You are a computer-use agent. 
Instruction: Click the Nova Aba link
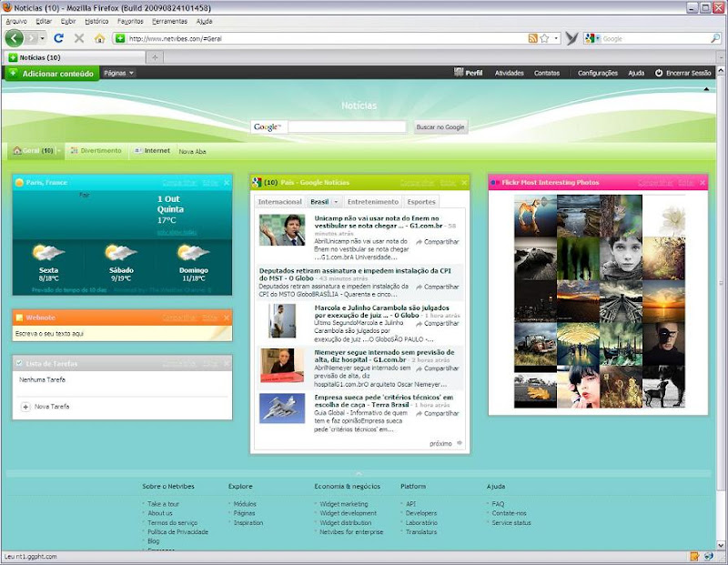coord(192,151)
